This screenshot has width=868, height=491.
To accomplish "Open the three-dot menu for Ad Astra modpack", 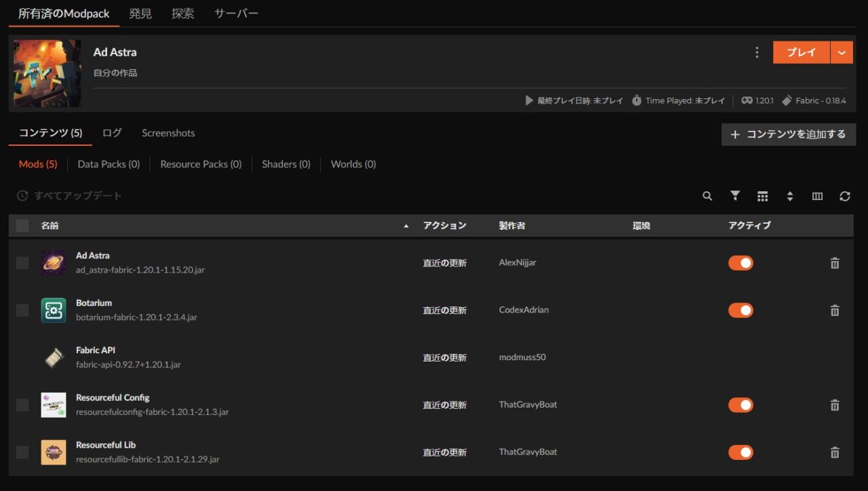I will (x=757, y=52).
